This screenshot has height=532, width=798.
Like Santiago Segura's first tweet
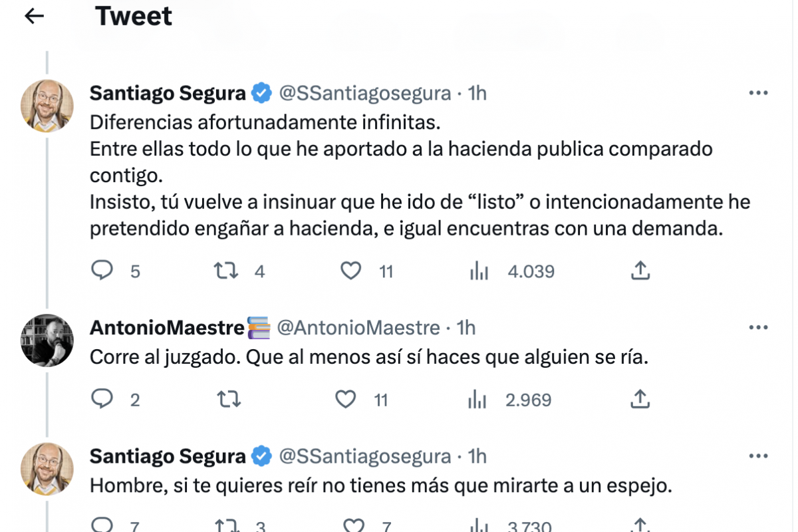(x=350, y=271)
